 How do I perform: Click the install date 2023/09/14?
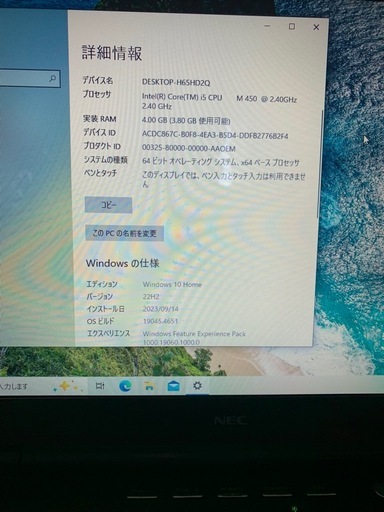pos(161,309)
